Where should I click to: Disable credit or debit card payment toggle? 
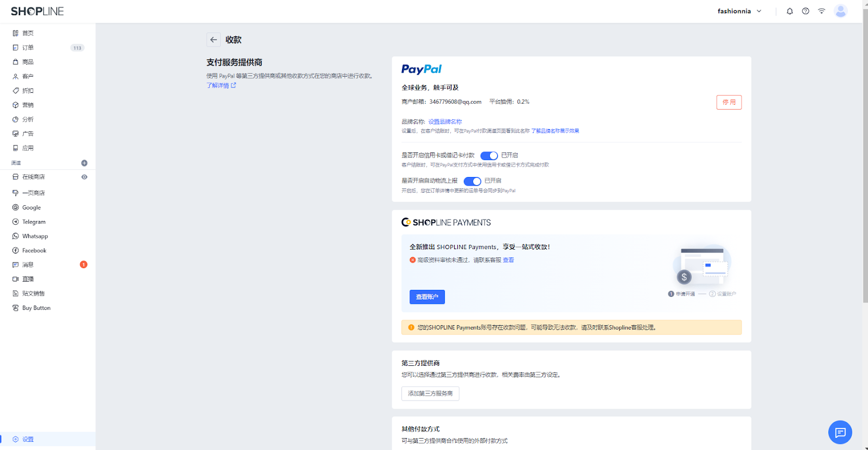point(489,156)
